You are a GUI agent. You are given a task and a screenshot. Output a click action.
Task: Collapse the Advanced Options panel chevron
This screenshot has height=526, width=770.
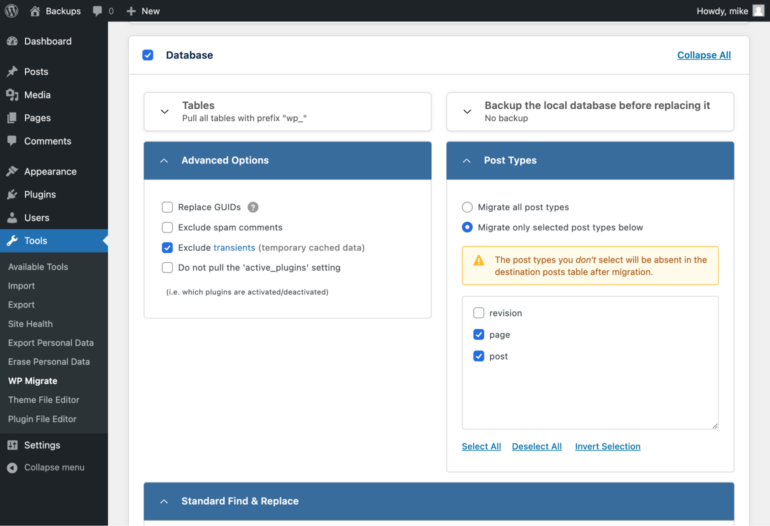click(x=164, y=161)
